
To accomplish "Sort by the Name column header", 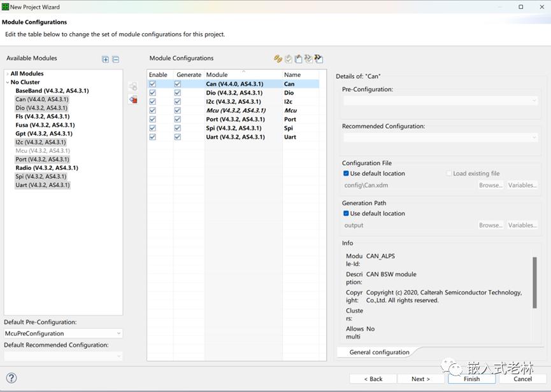I will [x=301, y=74].
